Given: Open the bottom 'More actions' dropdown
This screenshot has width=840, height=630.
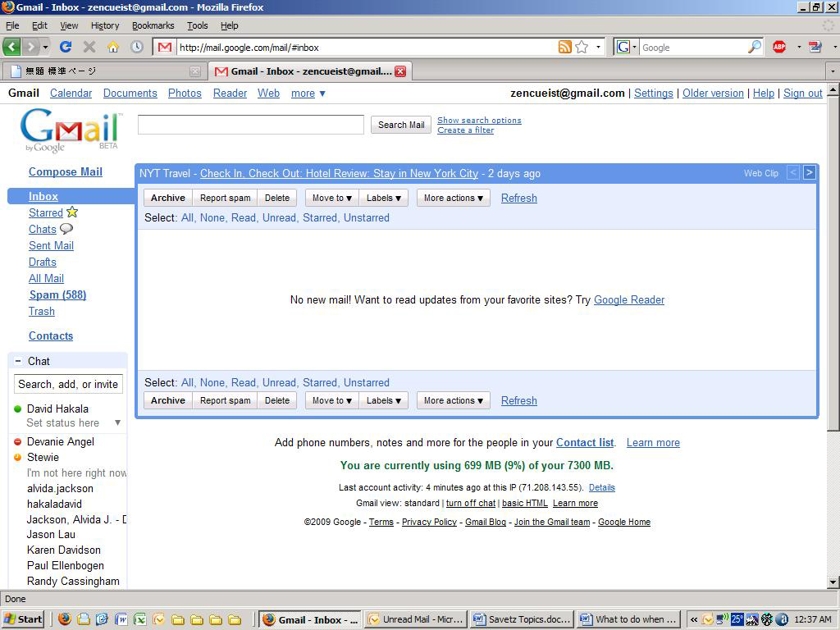Looking at the screenshot, I should [453, 400].
